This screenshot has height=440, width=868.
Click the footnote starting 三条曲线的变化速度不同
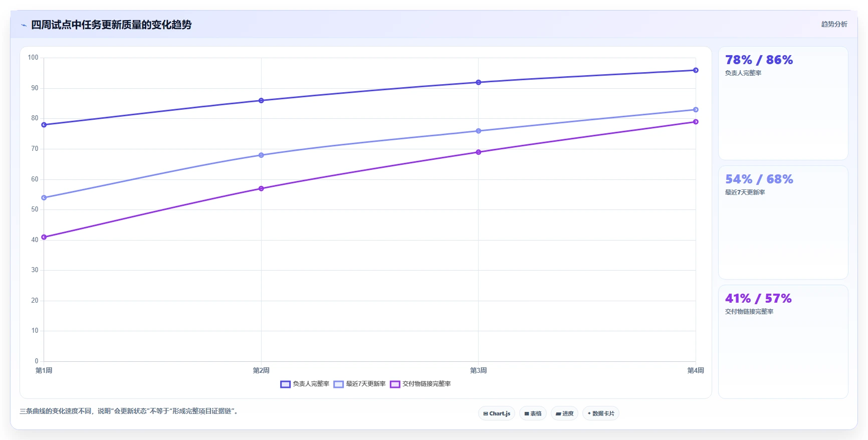point(129,411)
